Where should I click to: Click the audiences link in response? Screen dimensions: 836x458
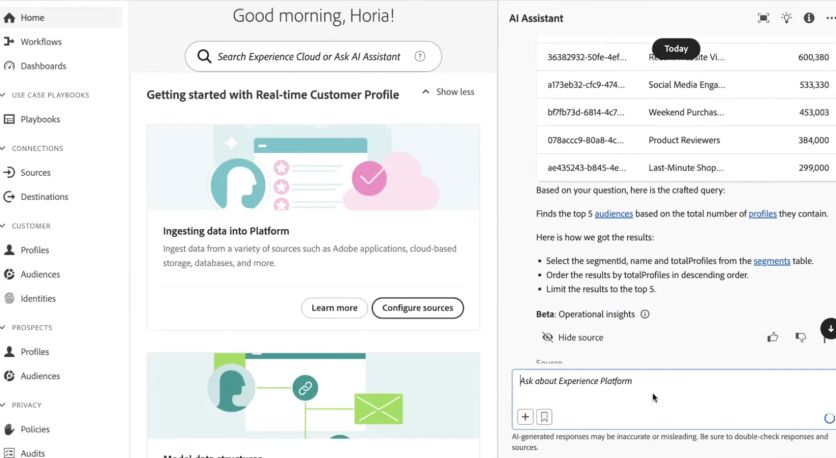point(614,214)
